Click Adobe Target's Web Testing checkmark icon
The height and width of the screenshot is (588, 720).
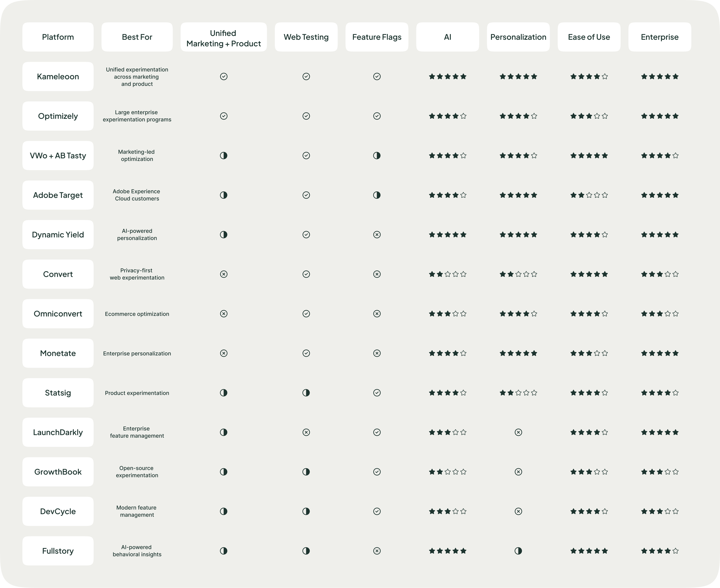(x=306, y=195)
